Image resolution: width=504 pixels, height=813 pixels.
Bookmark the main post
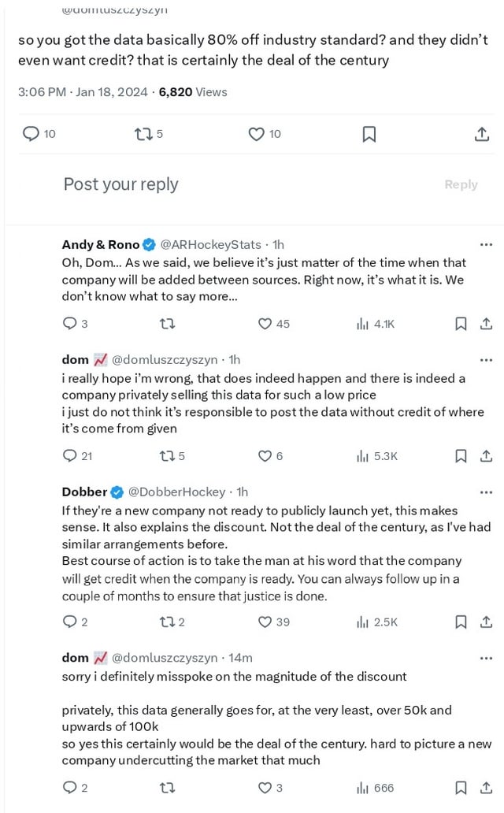pos(369,134)
